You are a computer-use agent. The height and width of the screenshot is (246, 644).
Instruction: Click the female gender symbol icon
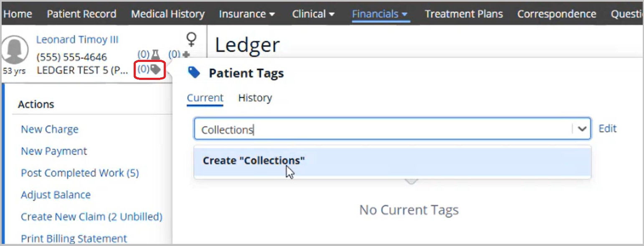(x=191, y=39)
